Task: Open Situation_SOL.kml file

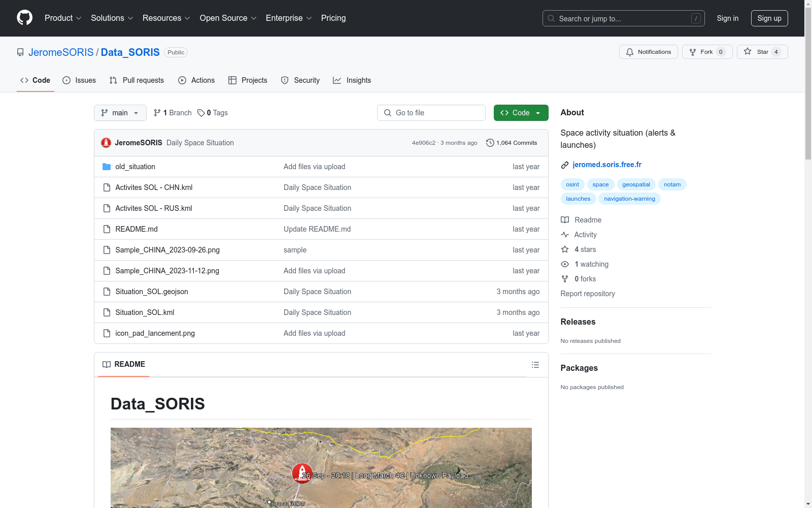Action: tap(145, 312)
